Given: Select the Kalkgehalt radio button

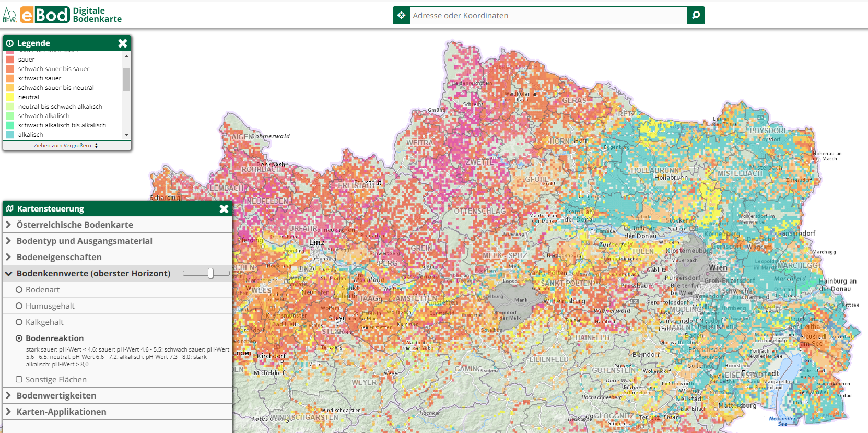Looking at the screenshot, I should tap(19, 322).
